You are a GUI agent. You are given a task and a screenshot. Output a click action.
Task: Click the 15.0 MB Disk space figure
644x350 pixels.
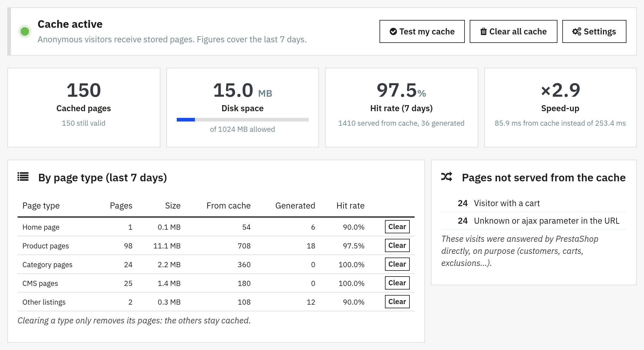click(x=242, y=90)
